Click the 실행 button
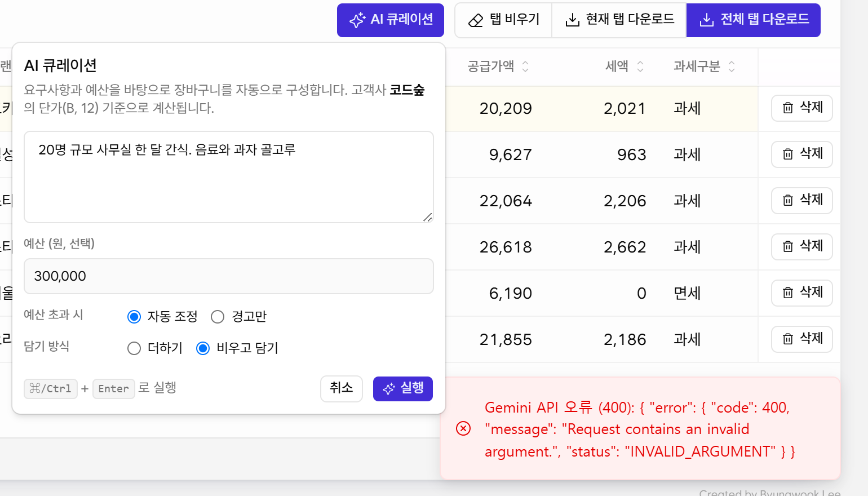868x496 pixels. tap(403, 389)
